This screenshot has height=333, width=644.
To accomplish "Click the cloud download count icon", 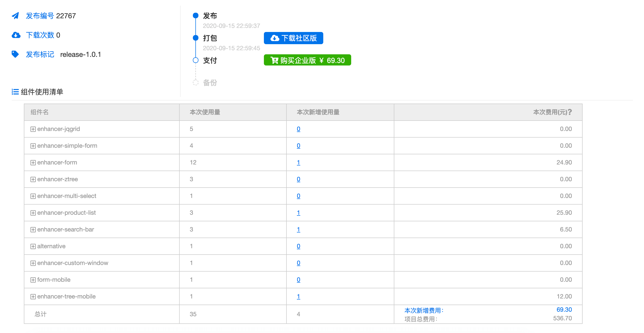I will pyautogui.click(x=16, y=35).
